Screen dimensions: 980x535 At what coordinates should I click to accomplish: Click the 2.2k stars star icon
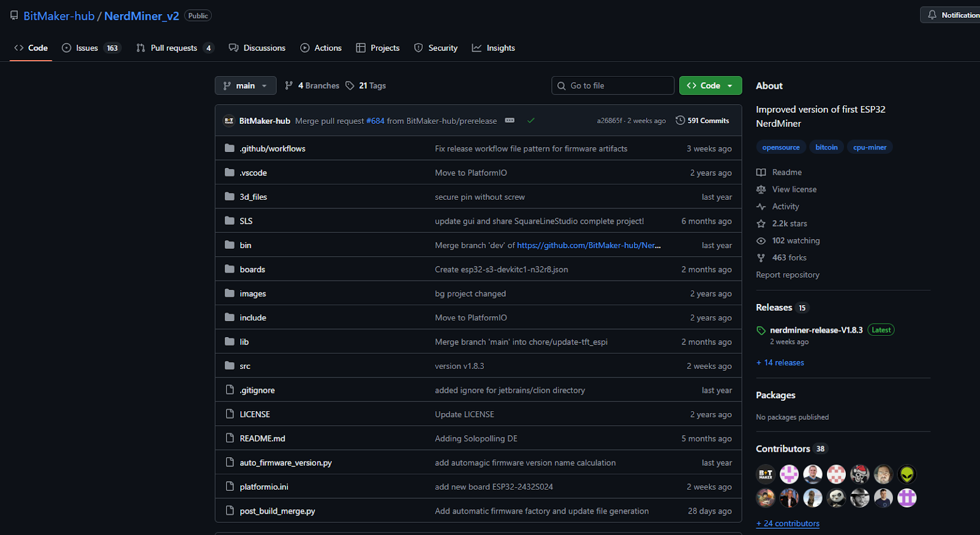[761, 224]
